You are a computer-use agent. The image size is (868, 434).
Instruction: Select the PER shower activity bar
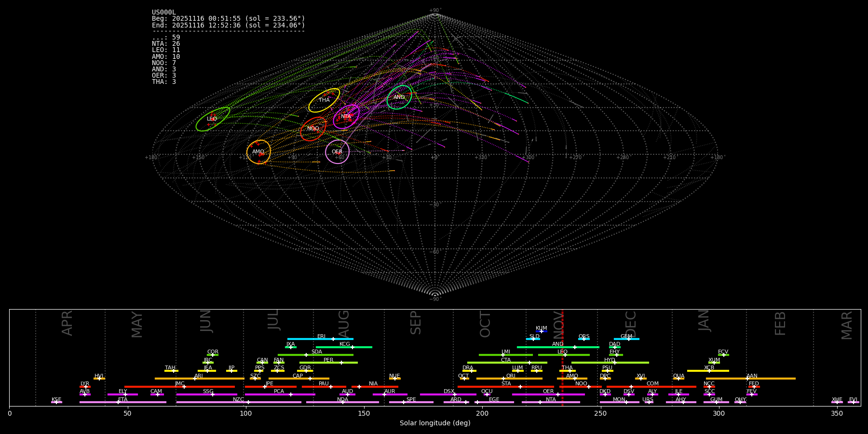point(328,363)
